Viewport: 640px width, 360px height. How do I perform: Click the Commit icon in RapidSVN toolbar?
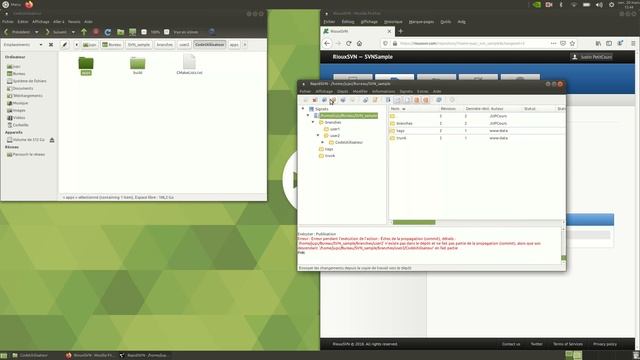(333, 100)
